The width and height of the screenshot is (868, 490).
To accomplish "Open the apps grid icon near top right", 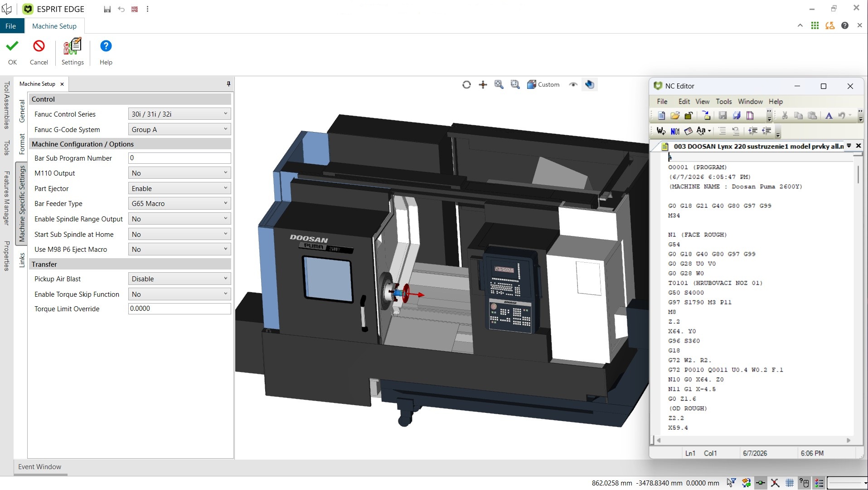I will (815, 26).
